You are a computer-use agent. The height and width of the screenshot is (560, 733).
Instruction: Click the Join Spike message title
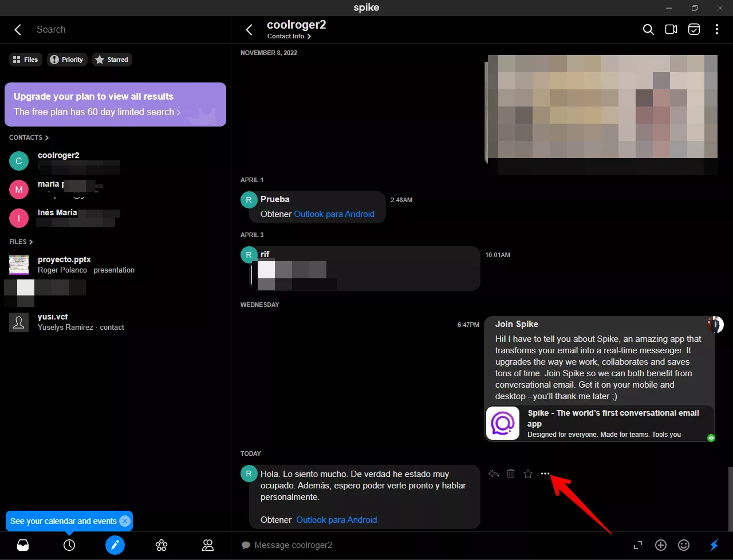point(517,324)
